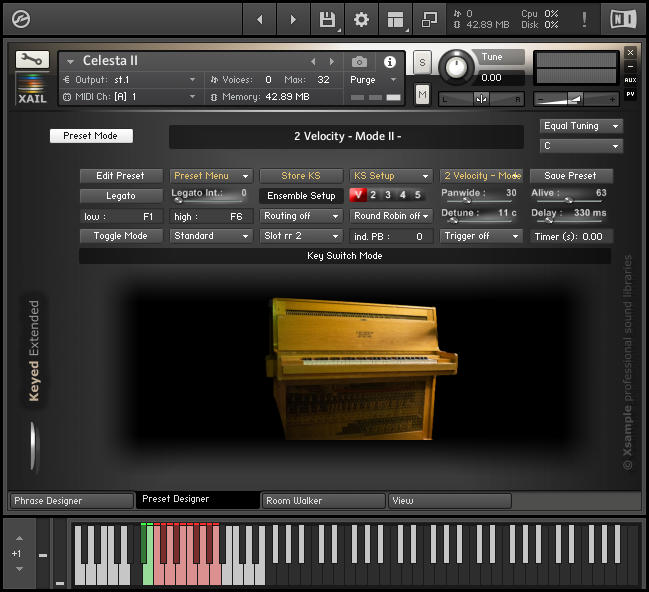Open the workspace layout panel icon
Screen dimensions: 649x592
click(x=395, y=19)
